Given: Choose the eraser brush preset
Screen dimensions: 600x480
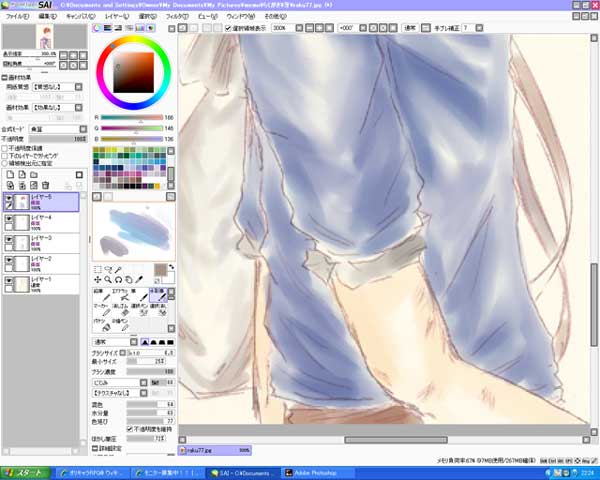Looking at the screenshot, I should [x=121, y=310].
